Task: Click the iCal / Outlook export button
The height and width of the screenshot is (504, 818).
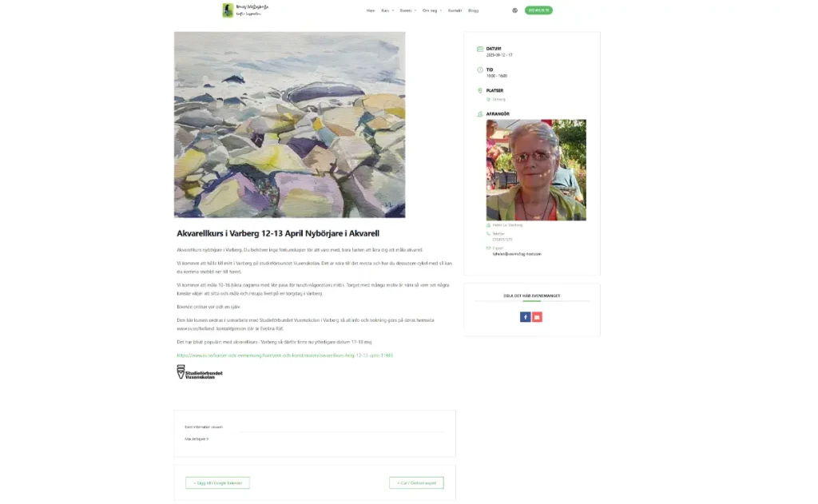Action: pyautogui.click(x=416, y=482)
